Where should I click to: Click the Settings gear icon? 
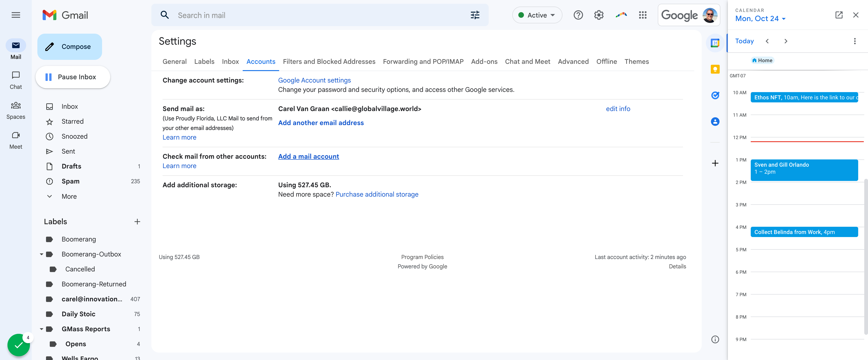598,15
